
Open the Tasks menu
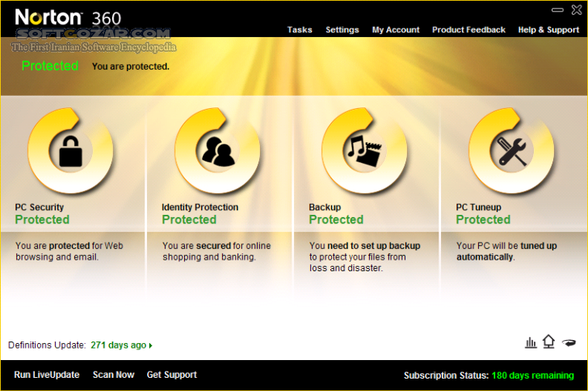tap(299, 29)
